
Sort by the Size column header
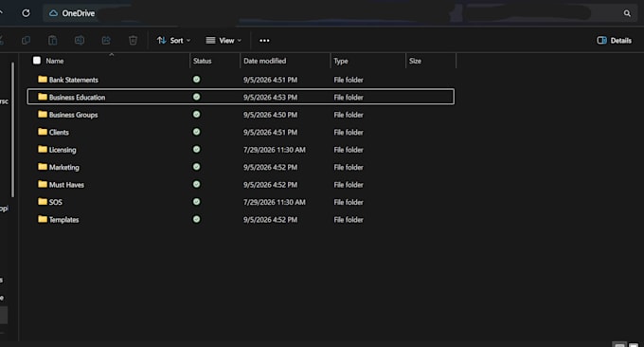pyautogui.click(x=415, y=61)
